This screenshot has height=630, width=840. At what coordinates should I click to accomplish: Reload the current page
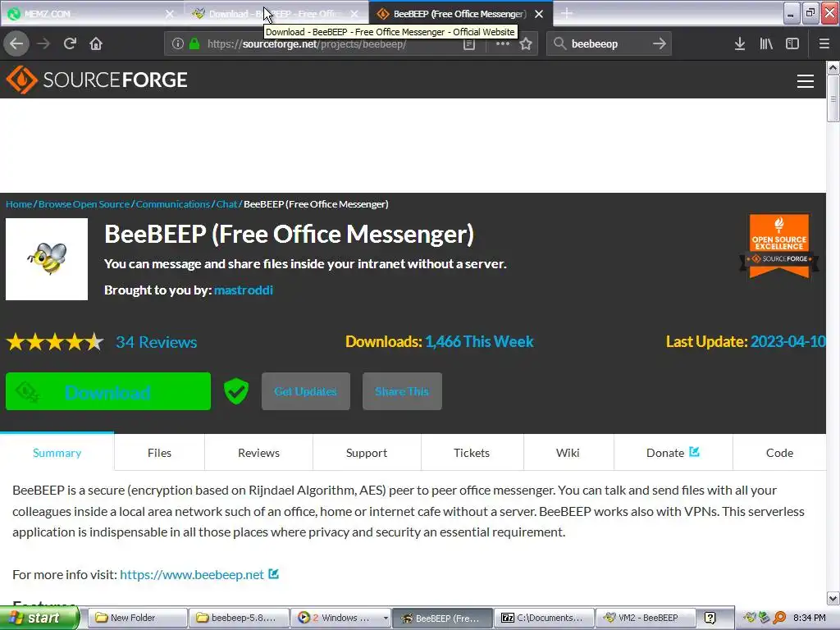(x=70, y=43)
